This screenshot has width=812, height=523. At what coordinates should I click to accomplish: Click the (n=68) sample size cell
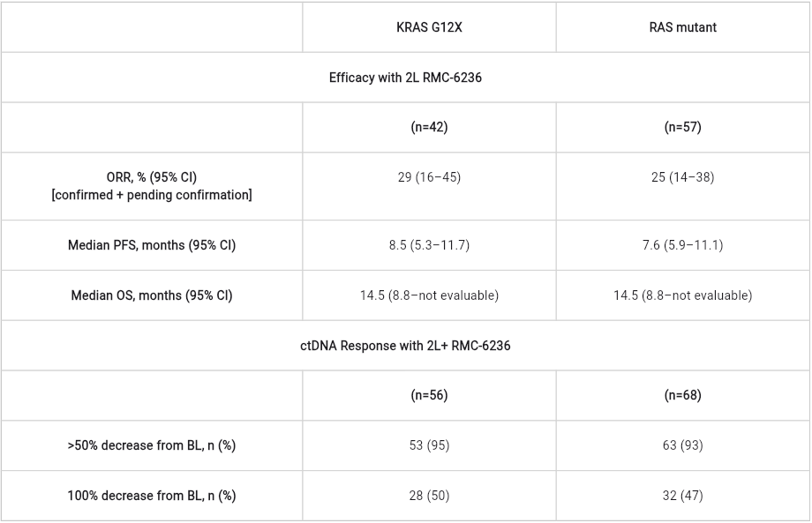(x=682, y=395)
